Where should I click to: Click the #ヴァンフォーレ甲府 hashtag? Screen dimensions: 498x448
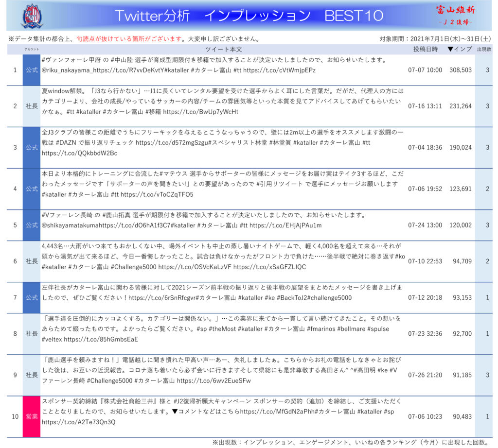[x=71, y=60]
